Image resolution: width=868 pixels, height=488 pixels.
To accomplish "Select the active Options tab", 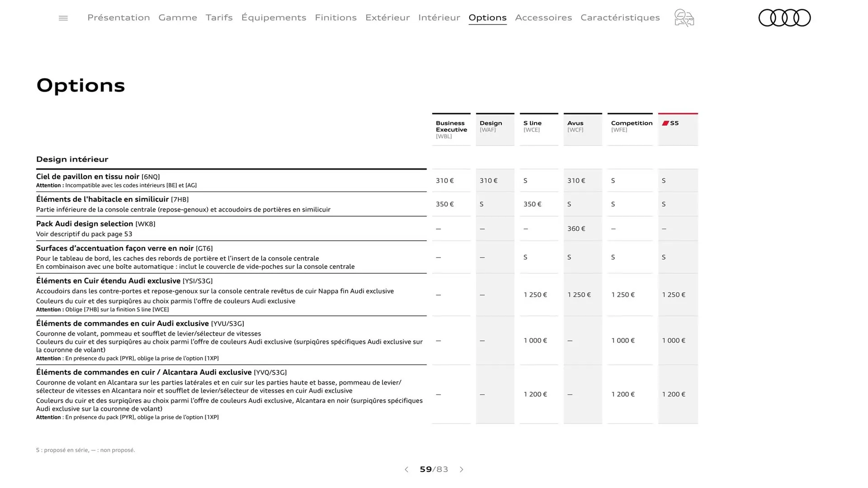I will (487, 18).
